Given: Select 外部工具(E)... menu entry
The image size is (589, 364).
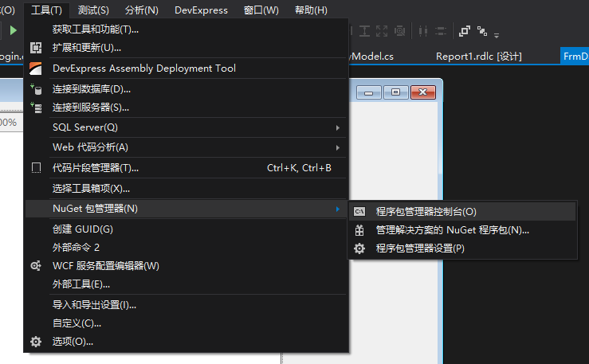Looking at the screenshot, I should pos(186,284).
